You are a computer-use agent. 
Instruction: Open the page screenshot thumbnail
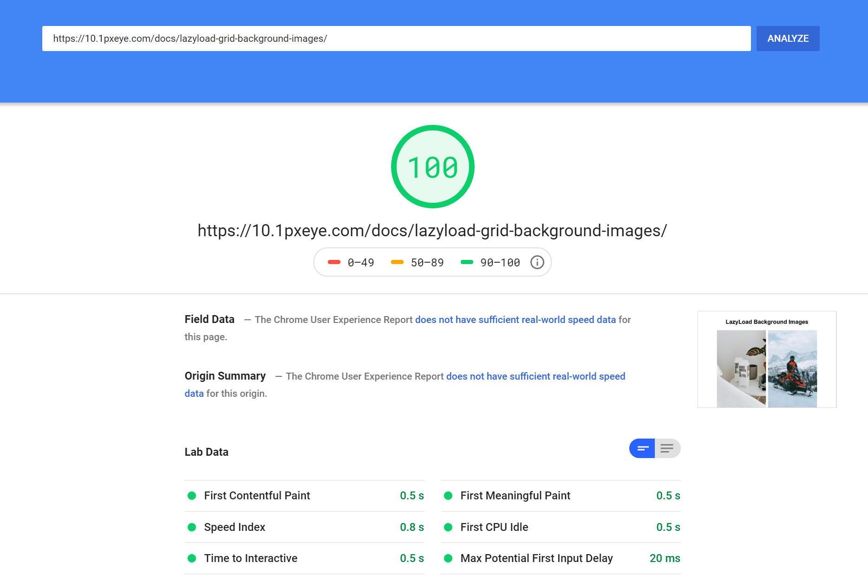point(766,360)
